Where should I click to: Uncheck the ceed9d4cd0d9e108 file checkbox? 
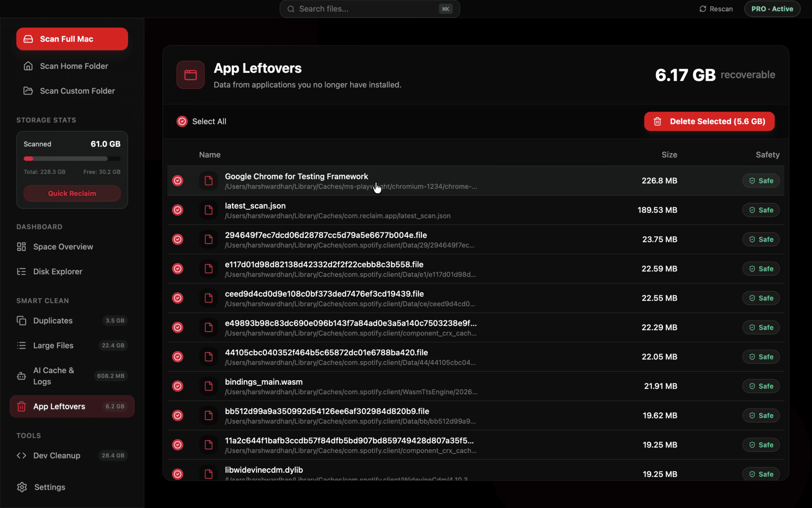(178, 298)
